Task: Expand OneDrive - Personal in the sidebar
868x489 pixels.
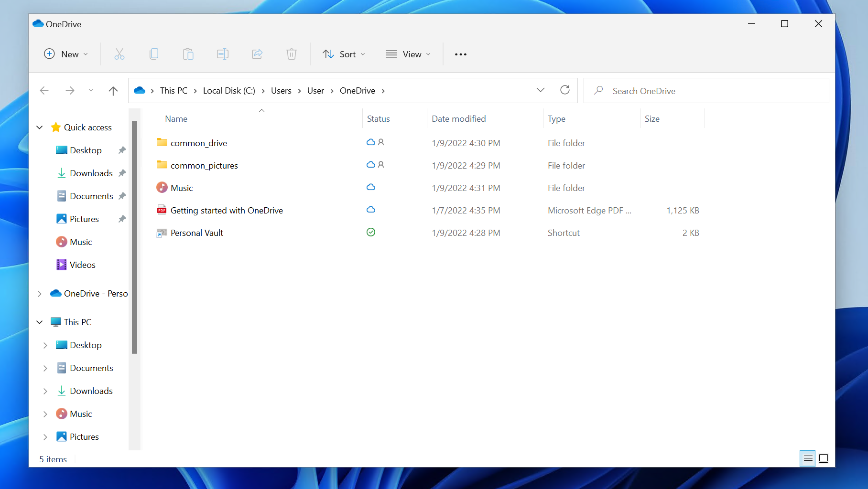Action: point(40,293)
